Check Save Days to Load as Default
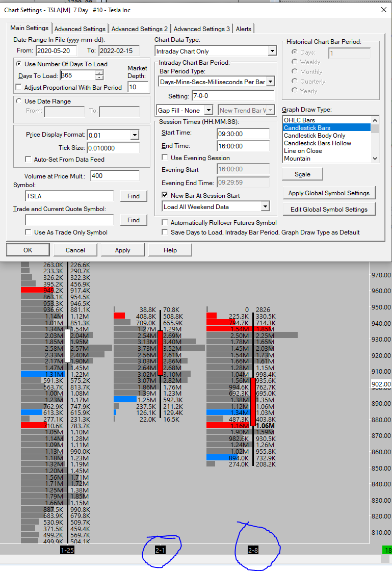Image resolution: width=392 pixels, height=571 pixels. tap(165, 232)
